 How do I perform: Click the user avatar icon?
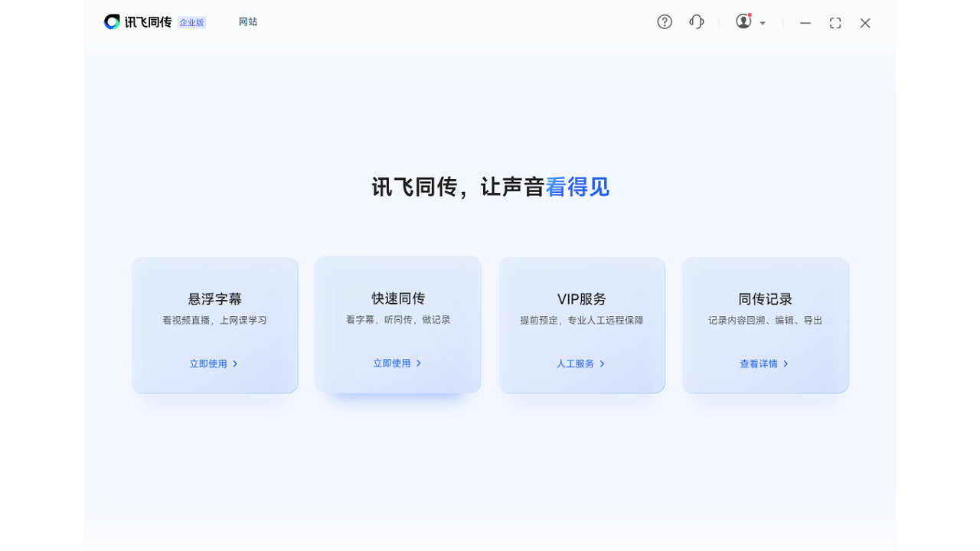[743, 22]
